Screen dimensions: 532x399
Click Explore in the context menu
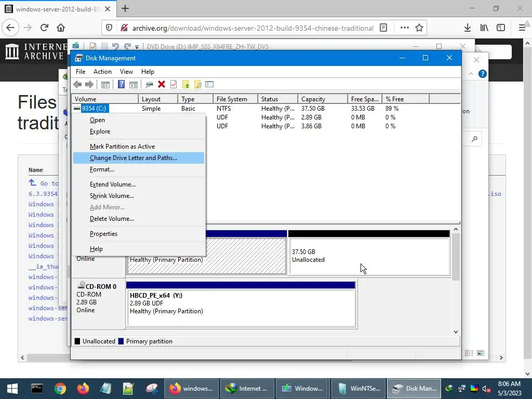(139, 131)
